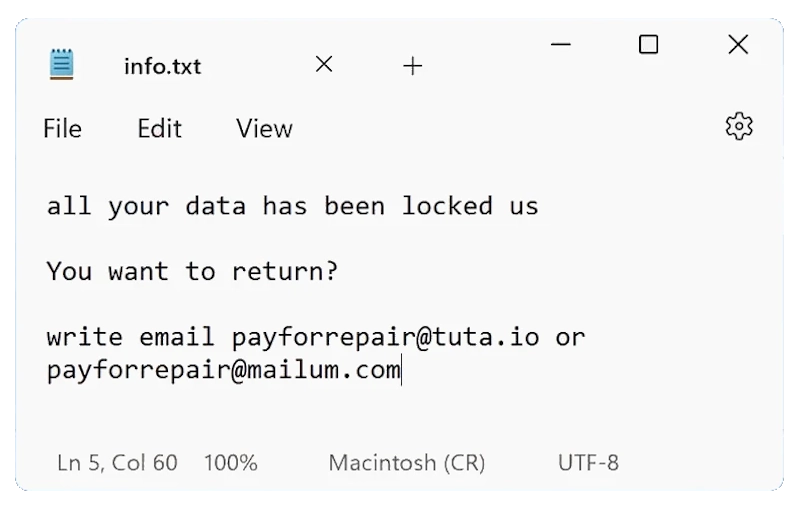800x510 pixels.
Task: Click the 'You want to return?' line
Action: coord(192,271)
